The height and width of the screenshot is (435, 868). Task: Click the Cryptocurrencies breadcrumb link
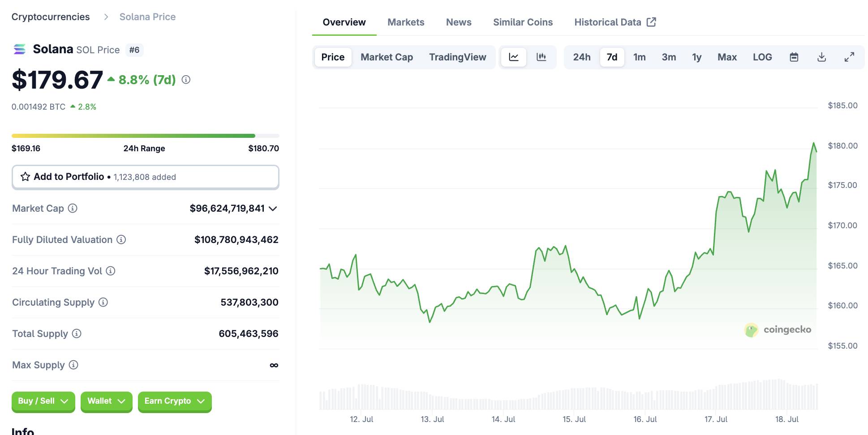[51, 17]
